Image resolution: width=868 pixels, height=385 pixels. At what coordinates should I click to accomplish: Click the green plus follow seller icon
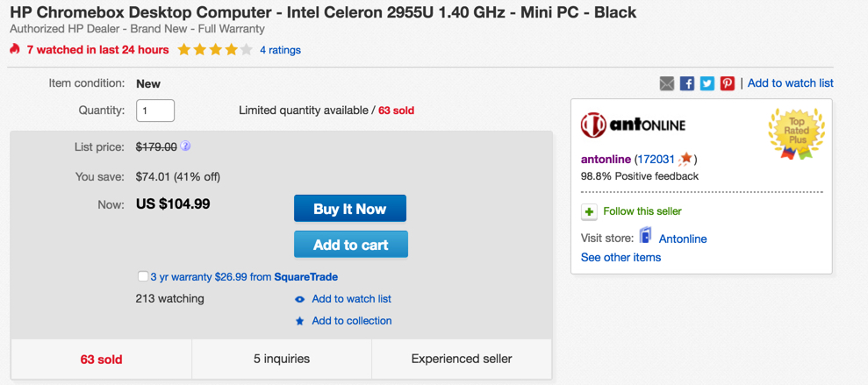589,212
